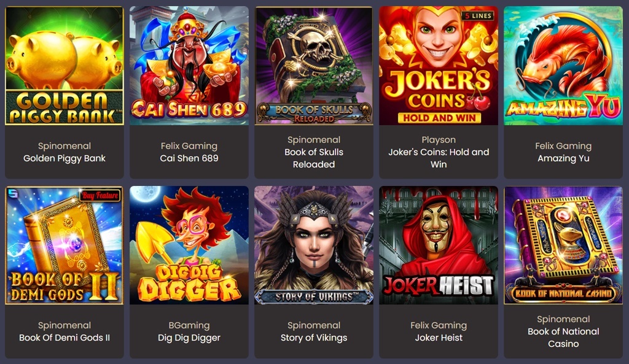Click the Book of National Casino thumbnail
Viewport: 629px width, 364px height.
563,245
